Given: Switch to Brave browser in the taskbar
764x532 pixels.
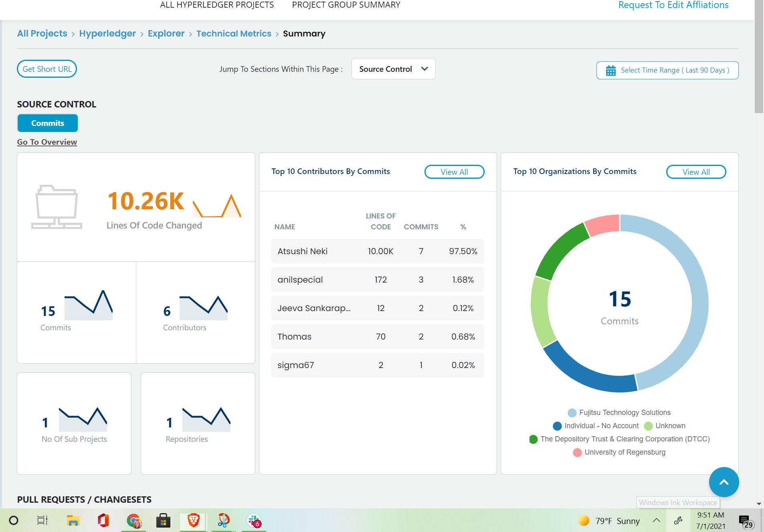Looking at the screenshot, I should 194,520.
